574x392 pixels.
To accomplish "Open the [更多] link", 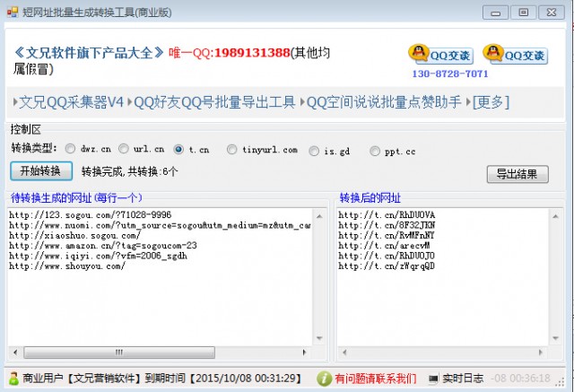I will point(491,102).
